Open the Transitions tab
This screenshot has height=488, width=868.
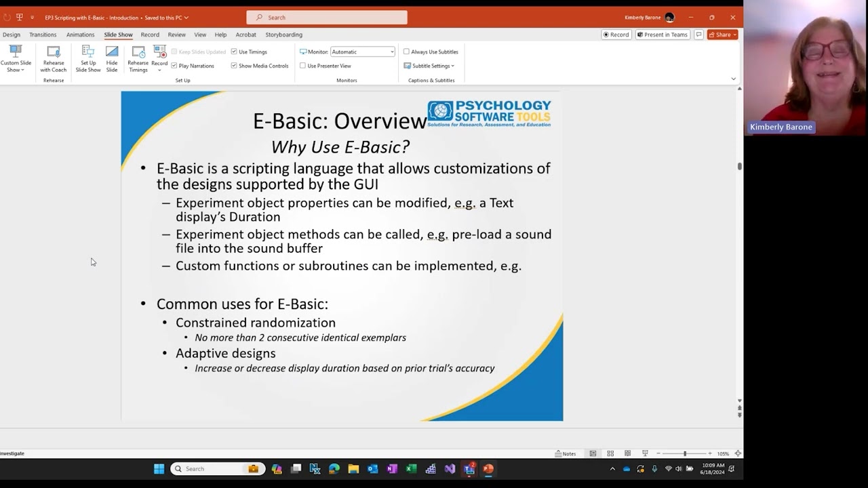[x=43, y=35]
